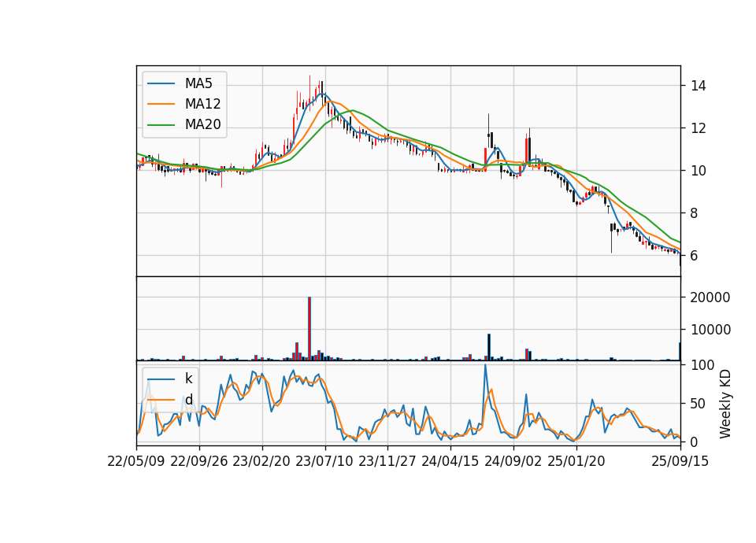Image resolution: width=756 pixels, height=543 pixels.
Task: Click the last volume bar at 25/09/15
Action: pyautogui.click(x=680, y=351)
